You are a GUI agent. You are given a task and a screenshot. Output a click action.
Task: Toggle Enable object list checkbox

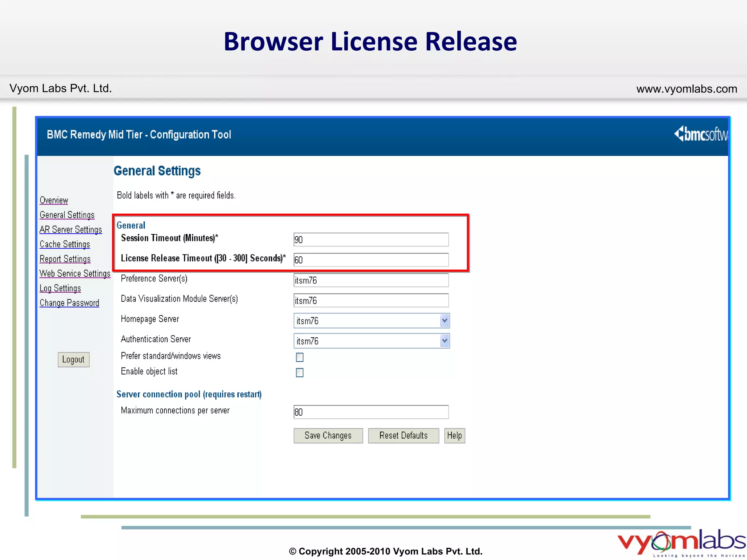point(299,373)
